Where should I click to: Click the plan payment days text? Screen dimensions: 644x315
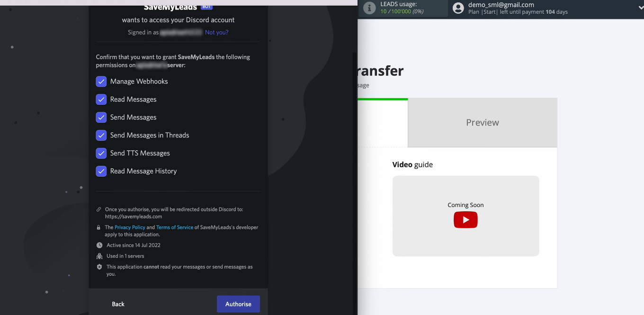(518, 12)
